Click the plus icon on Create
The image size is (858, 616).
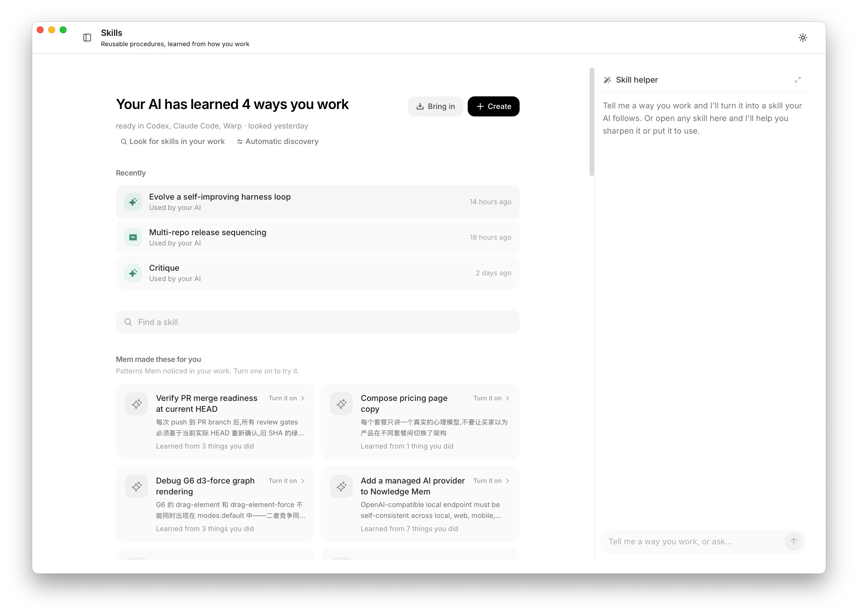(480, 106)
